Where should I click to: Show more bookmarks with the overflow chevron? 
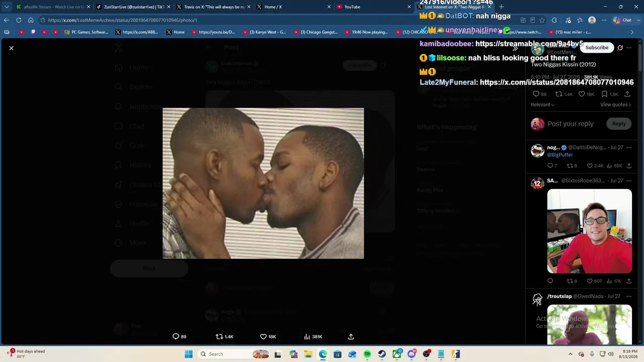(x=632, y=32)
